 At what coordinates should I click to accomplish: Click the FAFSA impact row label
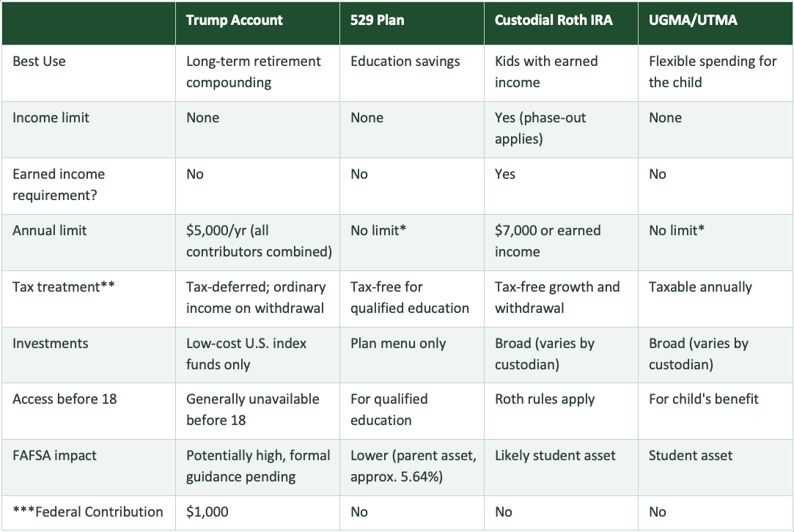click(54, 456)
